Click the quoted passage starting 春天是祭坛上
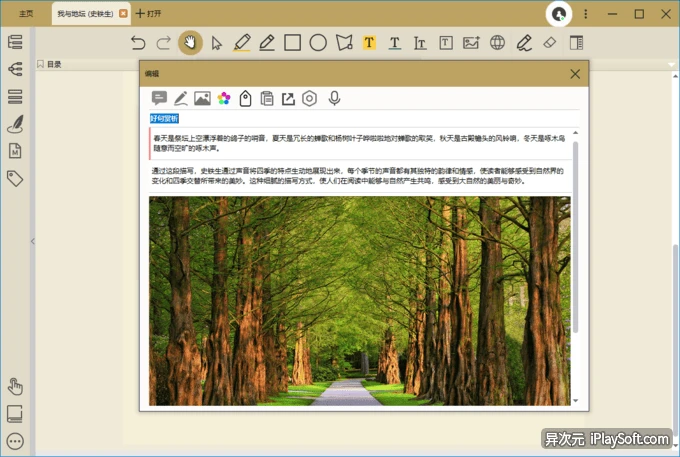 360,143
